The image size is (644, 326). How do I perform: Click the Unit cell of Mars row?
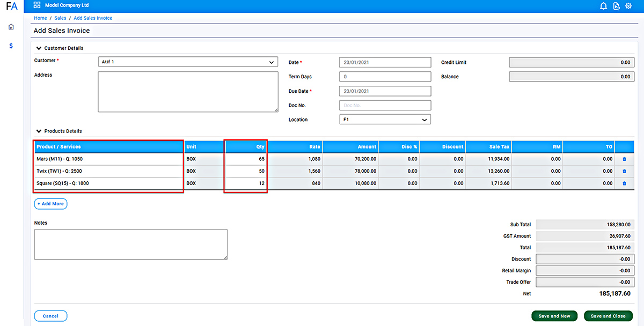point(204,159)
